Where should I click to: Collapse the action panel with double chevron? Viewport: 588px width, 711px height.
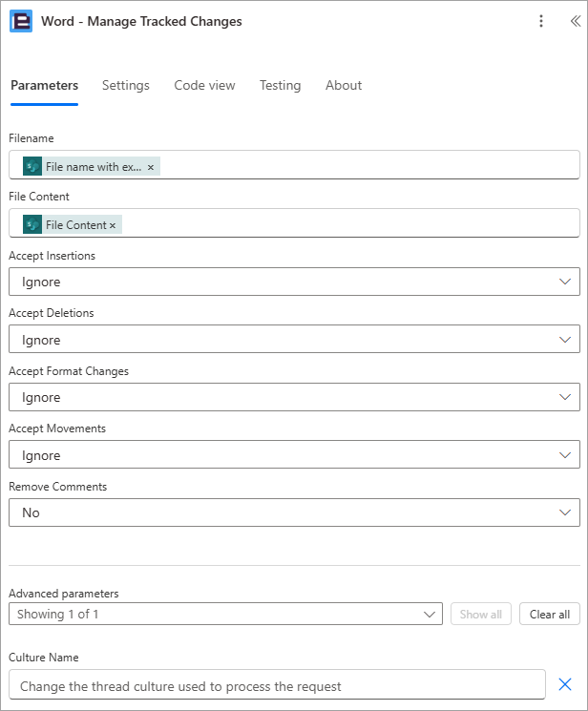(576, 21)
